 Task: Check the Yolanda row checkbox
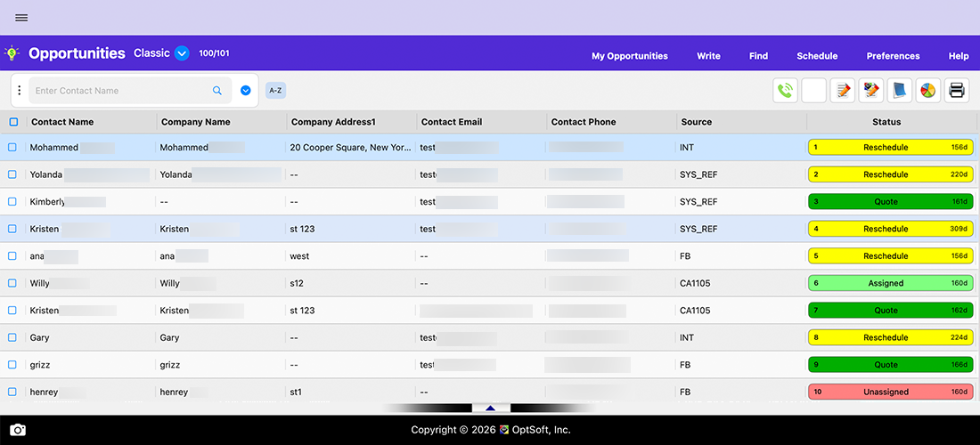(12, 174)
